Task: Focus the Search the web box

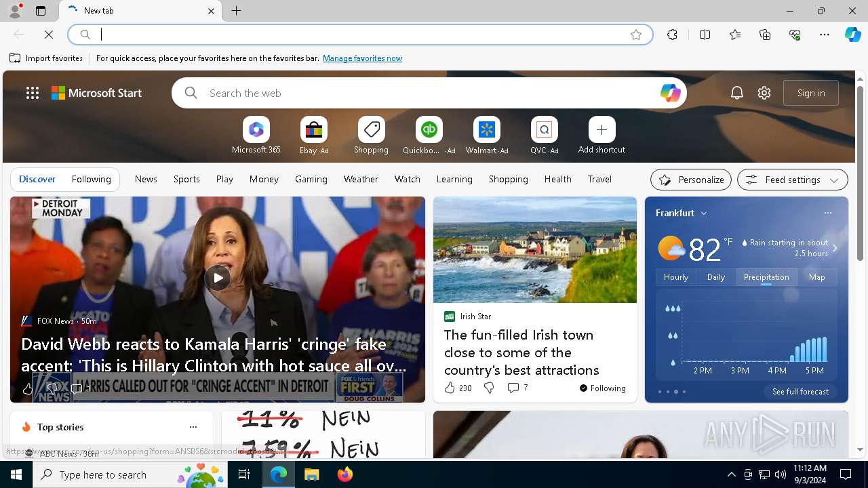Action: [x=429, y=93]
